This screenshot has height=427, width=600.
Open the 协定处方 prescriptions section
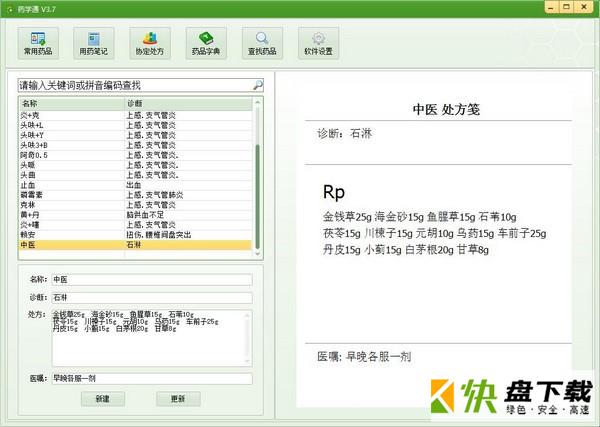point(150,43)
